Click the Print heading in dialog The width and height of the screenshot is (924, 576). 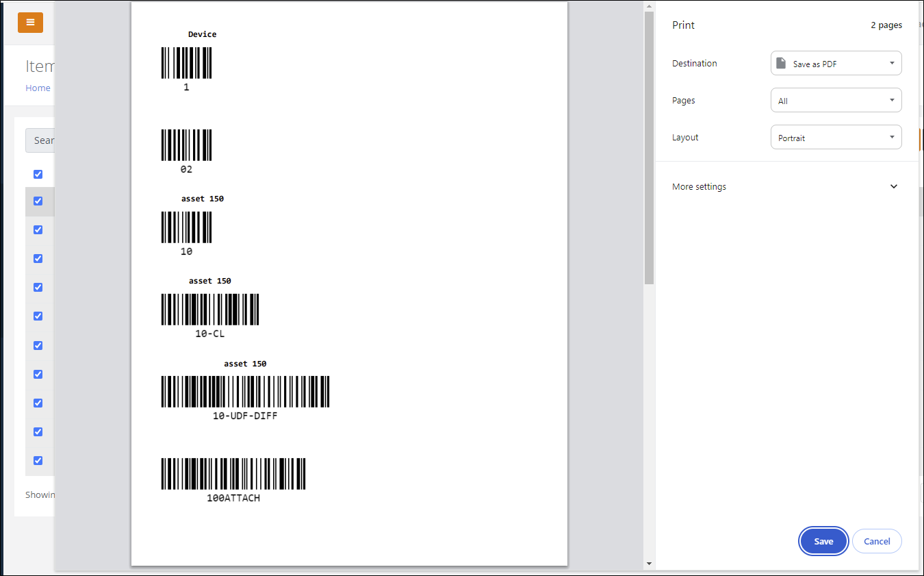click(x=683, y=25)
